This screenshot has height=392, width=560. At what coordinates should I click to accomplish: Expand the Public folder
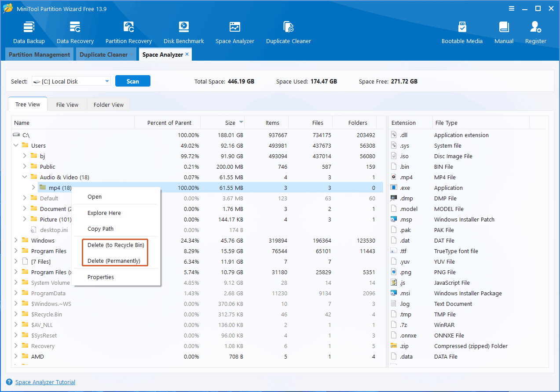(x=25, y=167)
